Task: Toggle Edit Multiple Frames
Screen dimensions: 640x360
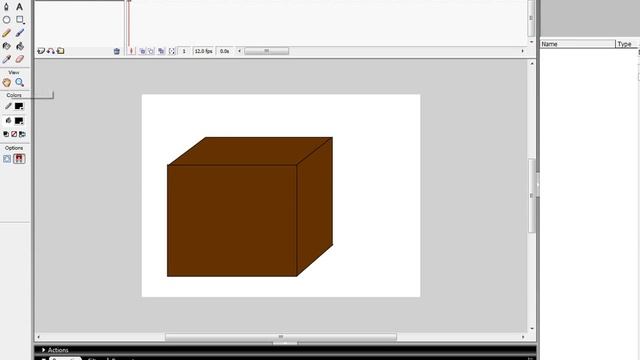Action: pos(161,51)
